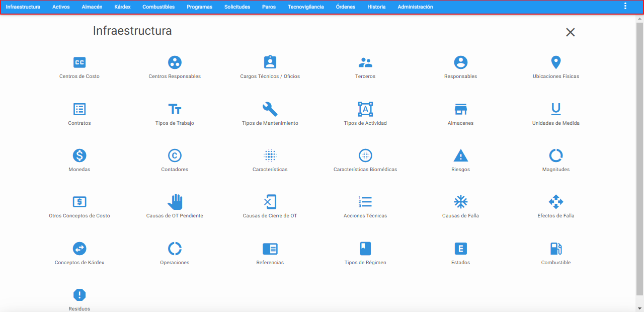Image resolution: width=644 pixels, height=312 pixels.
Task: Select Causas de Cierre de OT icon
Action: (x=270, y=202)
